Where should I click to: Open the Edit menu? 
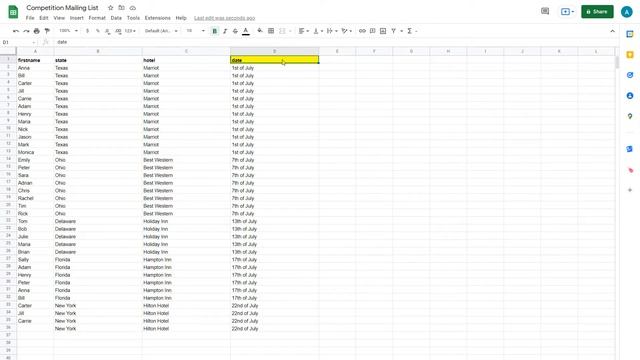(x=44, y=18)
